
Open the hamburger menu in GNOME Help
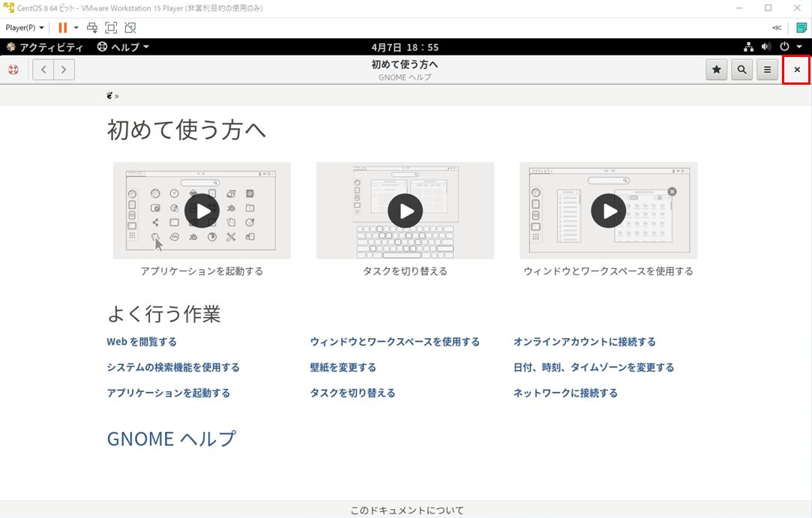point(768,70)
